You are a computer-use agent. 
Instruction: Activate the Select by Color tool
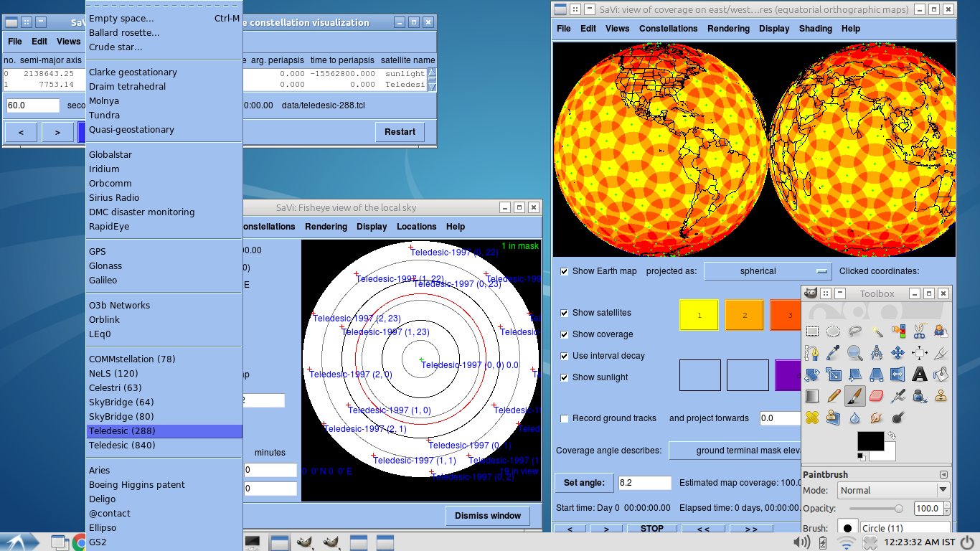[897, 331]
